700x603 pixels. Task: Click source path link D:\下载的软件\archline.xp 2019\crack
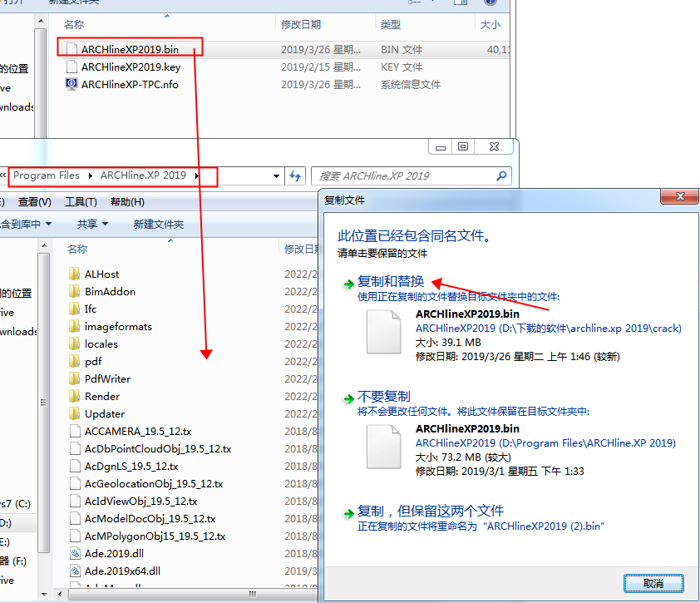point(549,329)
